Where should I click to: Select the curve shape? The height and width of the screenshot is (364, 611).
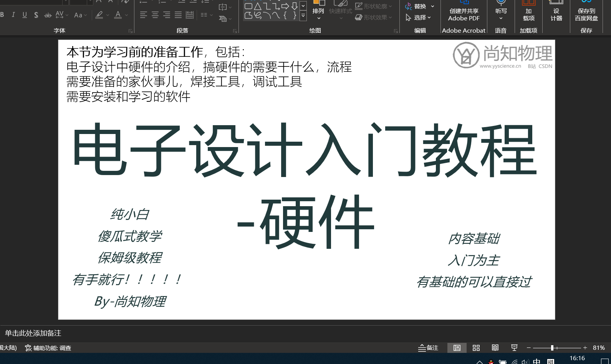pyautogui.click(x=276, y=15)
